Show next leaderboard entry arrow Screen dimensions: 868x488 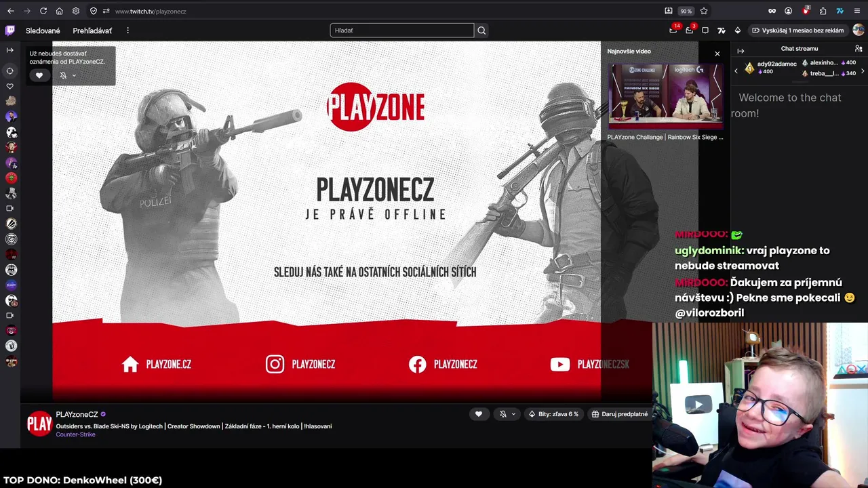pos(863,71)
